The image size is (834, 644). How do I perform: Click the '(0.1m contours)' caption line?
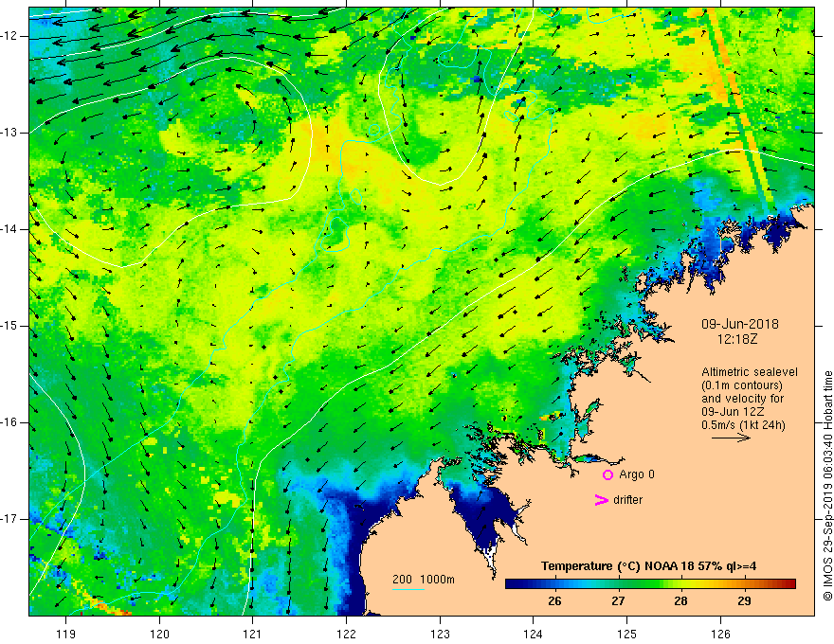(x=742, y=385)
